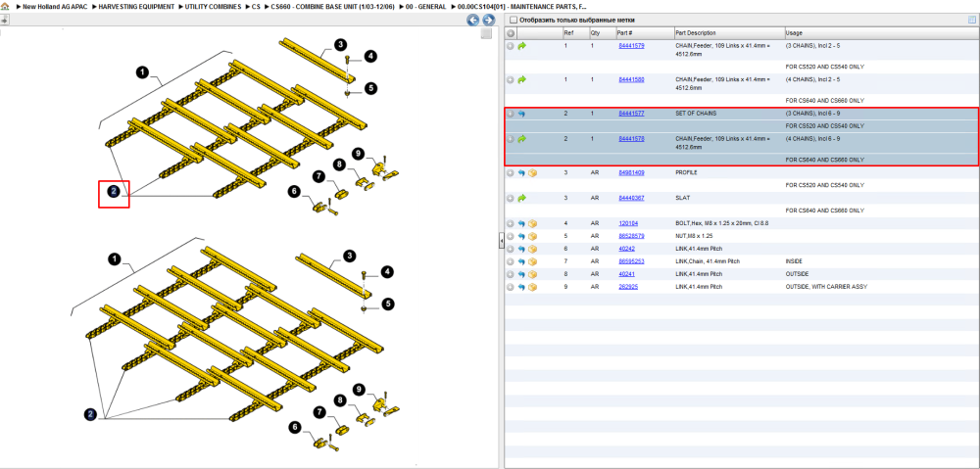
Task: Open the HARVESTING EQUIPMENT breadcrumb
Action: point(136,6)
